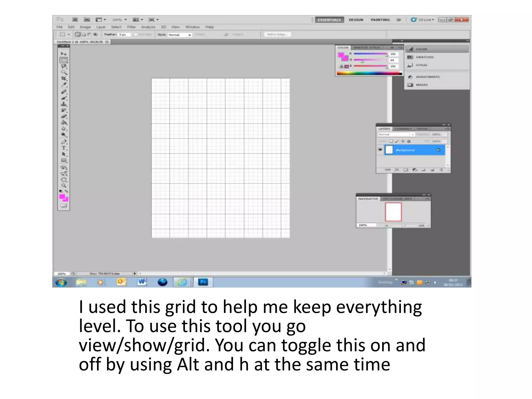Hide the Background layer using eye icon
The image size is (532, 399).
pyautogui.click(x=380, y=150)
